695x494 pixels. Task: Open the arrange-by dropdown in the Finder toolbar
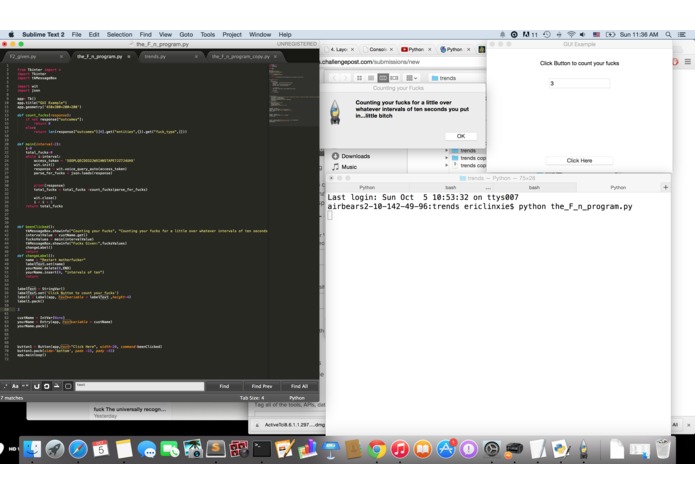(411, 78)
